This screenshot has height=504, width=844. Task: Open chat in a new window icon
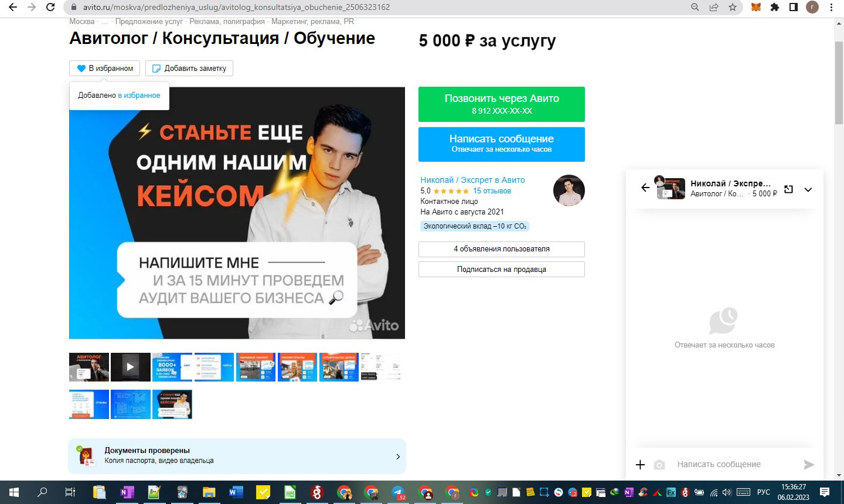pyautogui.click(x=789, y=189)
